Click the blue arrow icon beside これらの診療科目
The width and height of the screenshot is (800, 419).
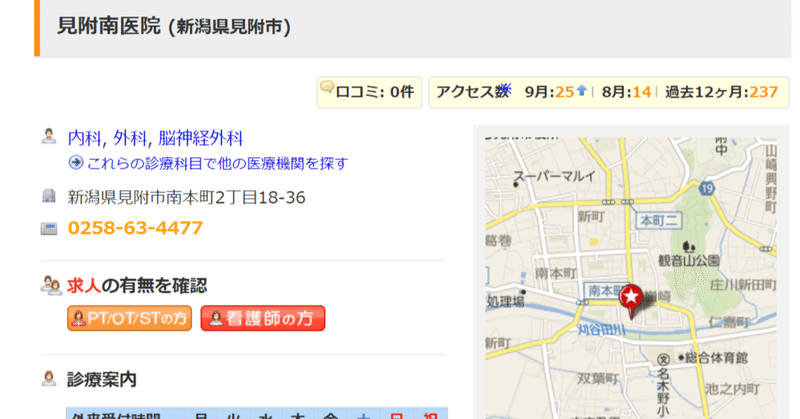click(76, 163)
